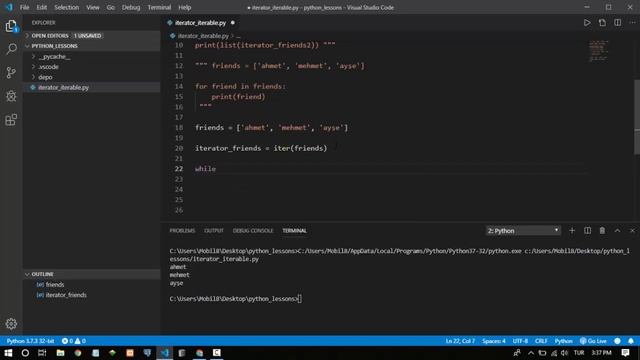Select Python 3.7.3 32-bit interpreter in status bar
The height and width of the screenshot is (360, 640).
tap(31, 341)
